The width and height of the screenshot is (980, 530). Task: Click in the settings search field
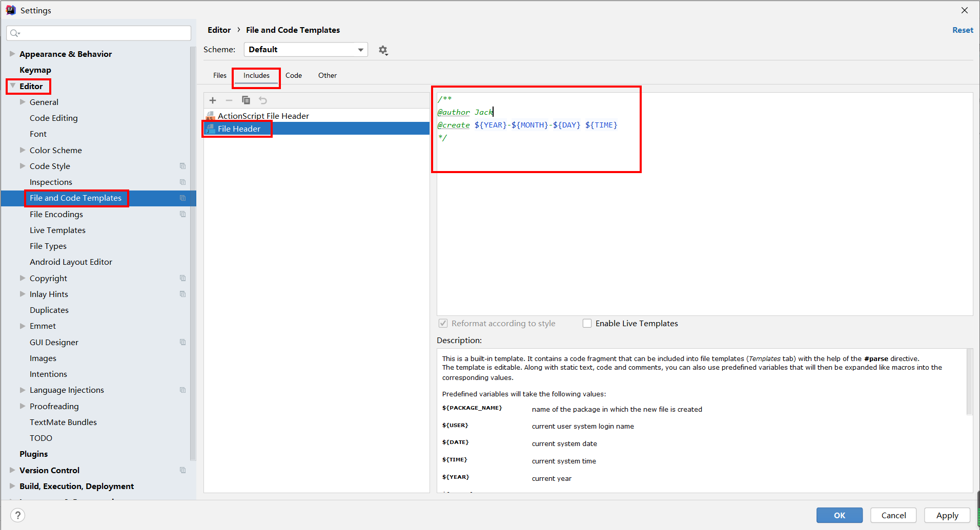pyautogui.click(x=99, y=33)
